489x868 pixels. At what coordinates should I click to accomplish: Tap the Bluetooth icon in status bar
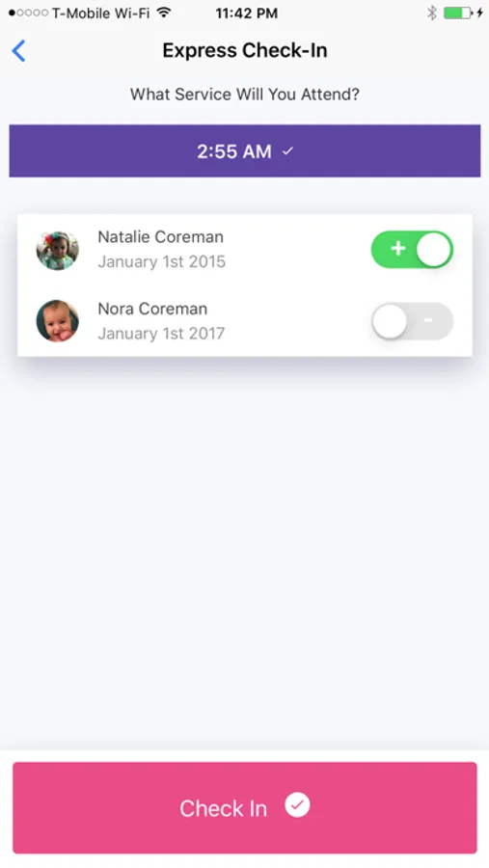point(432,13)
